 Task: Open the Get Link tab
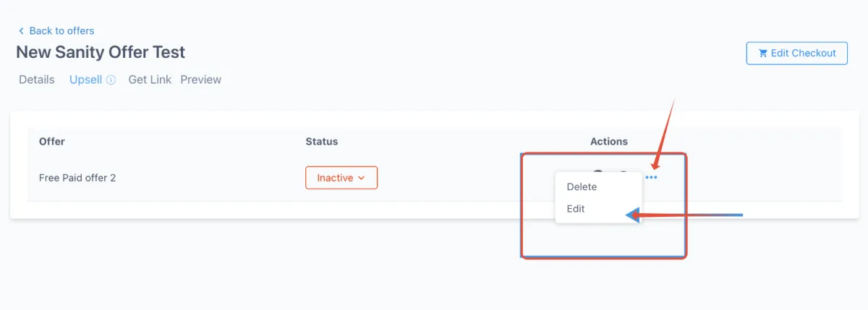150,79
